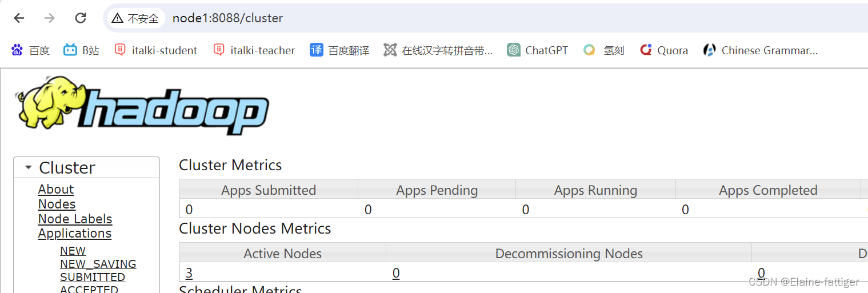Open the B站 bookmark
The image size is (868, 293).
tap(81, 50)
